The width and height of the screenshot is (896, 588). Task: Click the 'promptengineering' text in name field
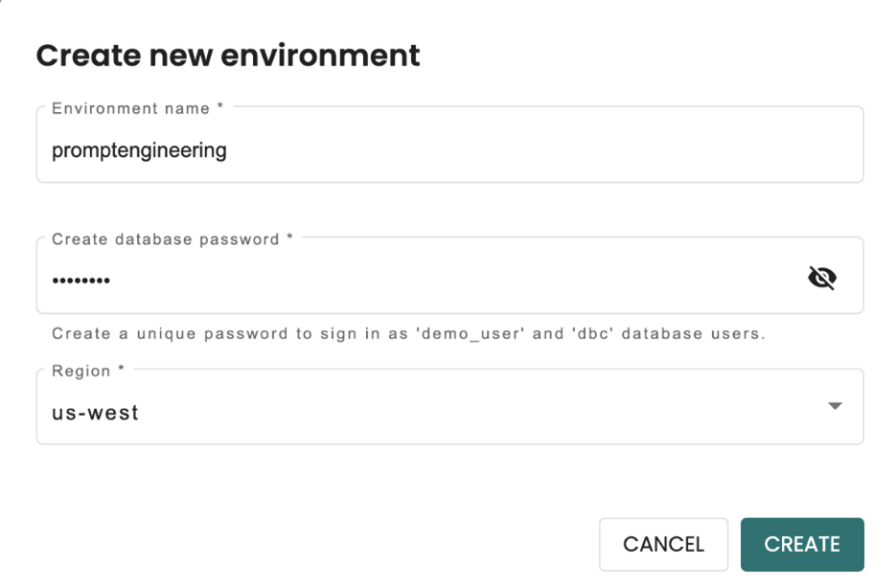point(139,150)
